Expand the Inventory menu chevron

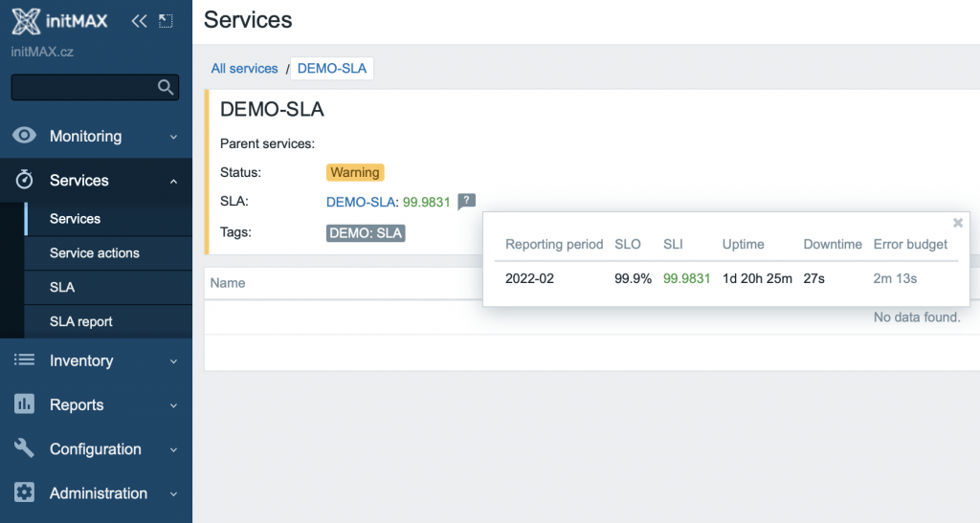(173, 361)
